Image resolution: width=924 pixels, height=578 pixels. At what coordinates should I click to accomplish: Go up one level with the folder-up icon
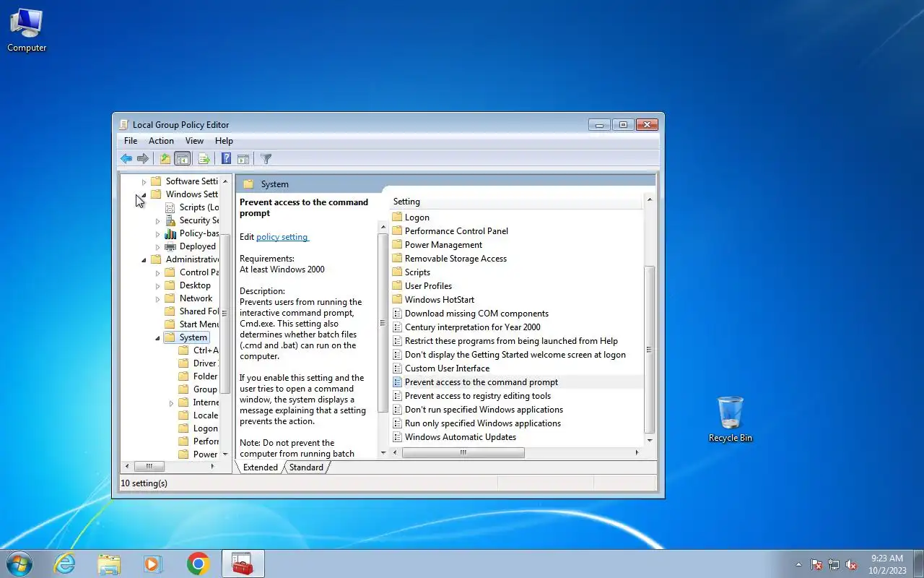click(x=165, y=159)
